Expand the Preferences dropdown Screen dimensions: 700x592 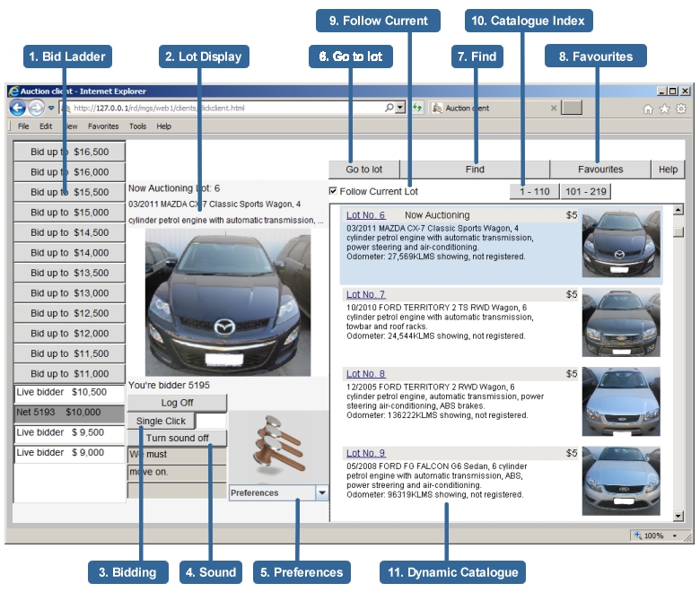322,492
